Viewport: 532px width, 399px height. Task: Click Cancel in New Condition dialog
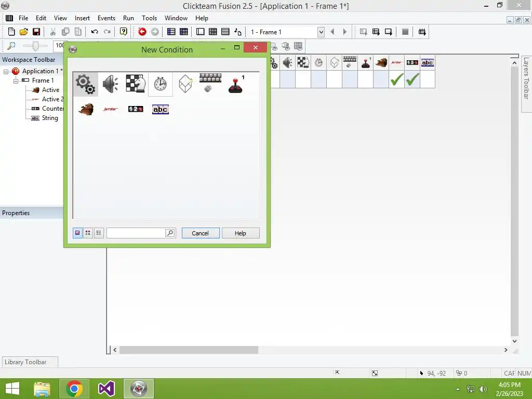coord(201,233)
